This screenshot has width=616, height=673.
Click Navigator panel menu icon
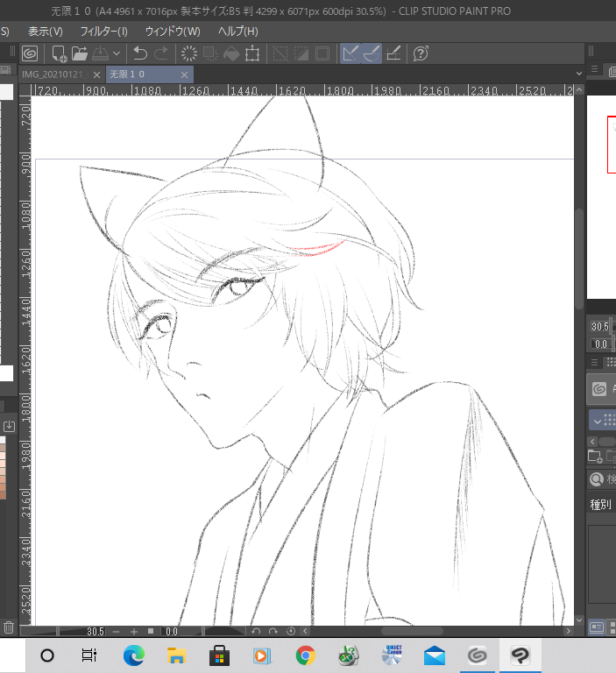click(595, 69)
